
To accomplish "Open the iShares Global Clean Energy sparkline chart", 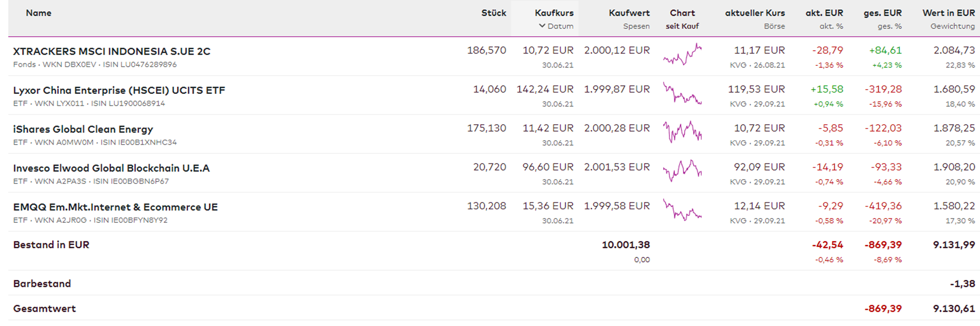I will [682, 133].
